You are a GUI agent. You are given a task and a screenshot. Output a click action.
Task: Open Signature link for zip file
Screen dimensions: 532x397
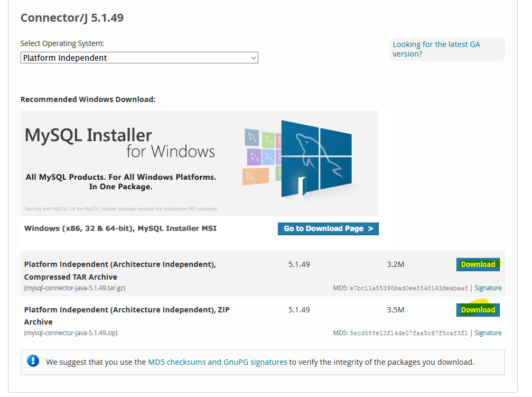click(488, 333)
